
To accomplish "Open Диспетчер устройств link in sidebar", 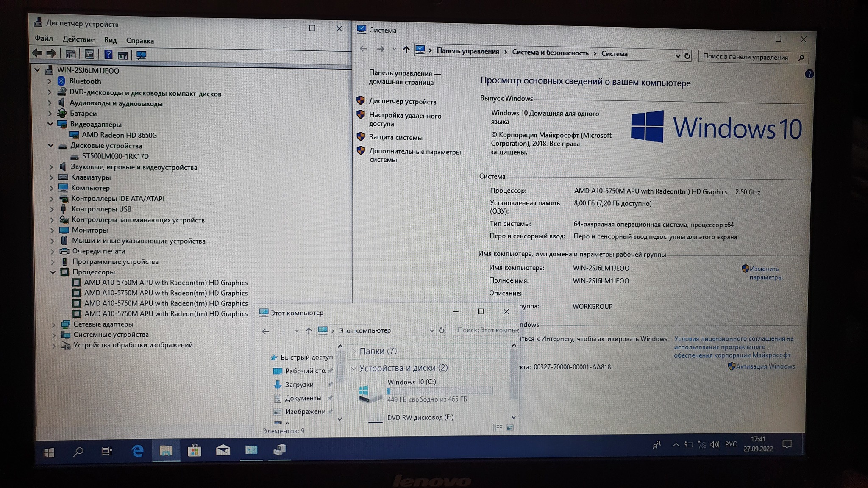I will [x=403, y=102].
